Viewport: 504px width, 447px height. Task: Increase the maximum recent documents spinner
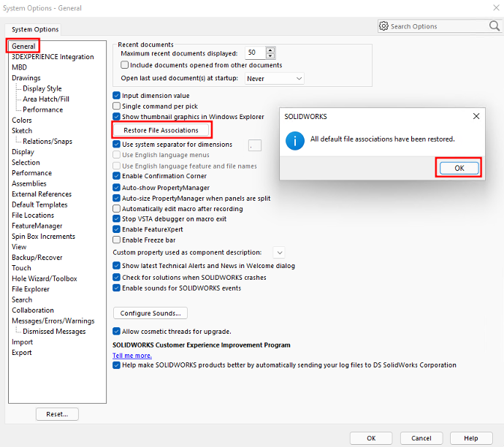click(271, 50)
